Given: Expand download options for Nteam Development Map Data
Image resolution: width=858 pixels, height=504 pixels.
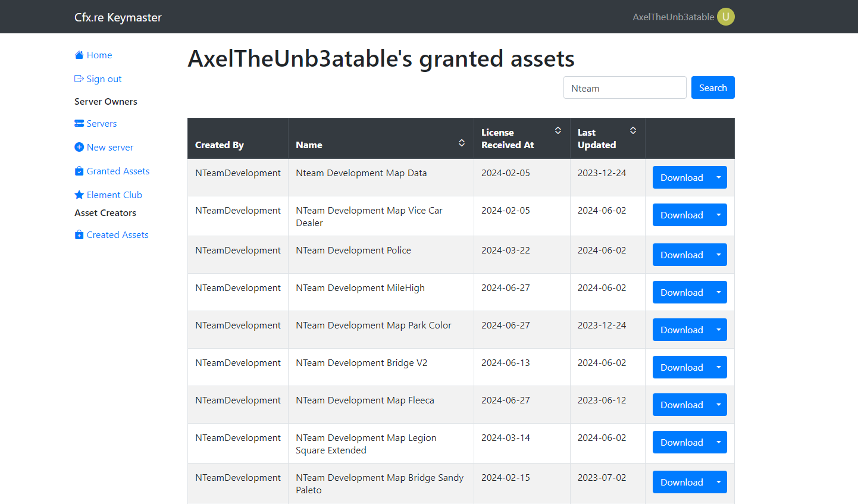Looking at the screenshot, I should pyautogui.click(x=719, y=177).
